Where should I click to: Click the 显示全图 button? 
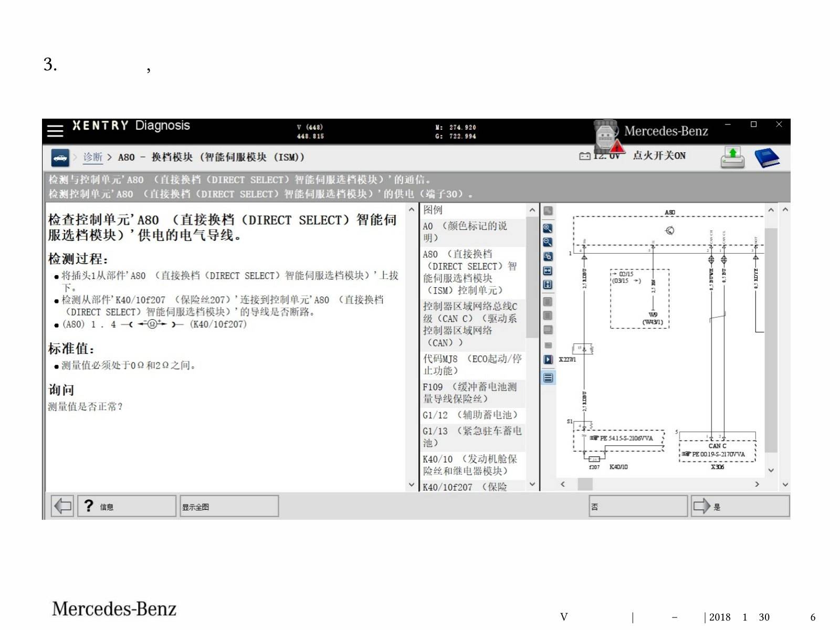[229, 506]
